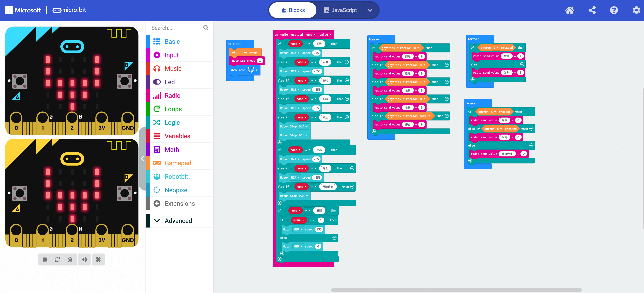Click the search magnifier icon
This screenshot has height=293, width=644.
(206, 28)
